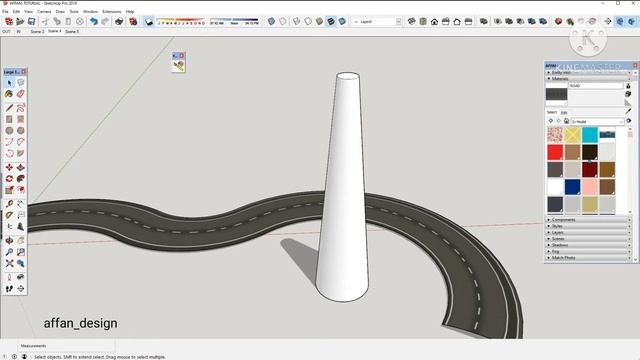
Task: Click the Measurements box
Action: (67, 346)
